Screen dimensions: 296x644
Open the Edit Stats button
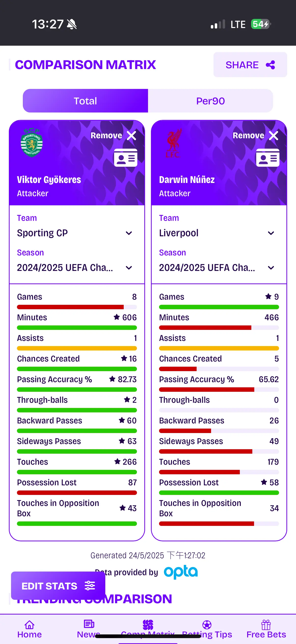[x=58, y=586]
